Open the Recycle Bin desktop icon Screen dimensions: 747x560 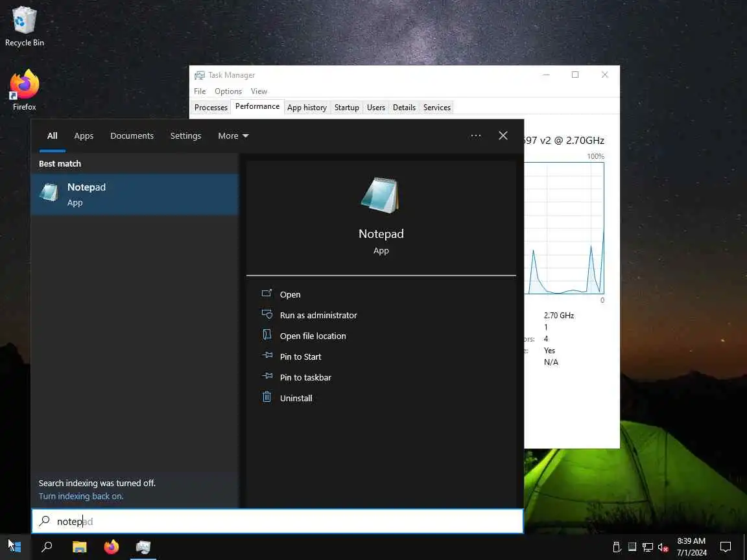24,26
